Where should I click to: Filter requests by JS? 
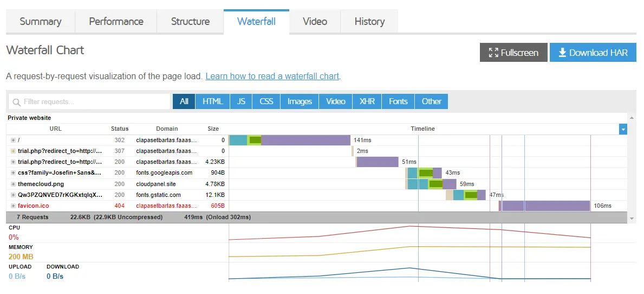(x=241, y=101)
